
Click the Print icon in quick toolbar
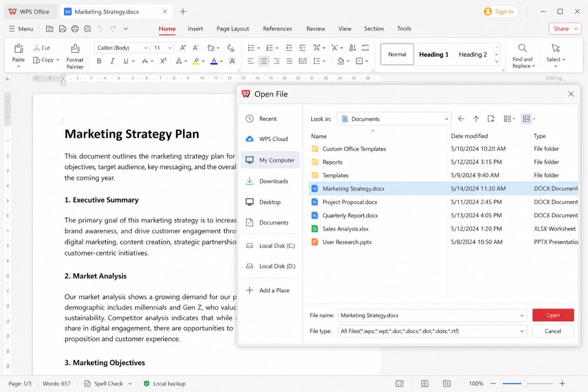(75, 29)
